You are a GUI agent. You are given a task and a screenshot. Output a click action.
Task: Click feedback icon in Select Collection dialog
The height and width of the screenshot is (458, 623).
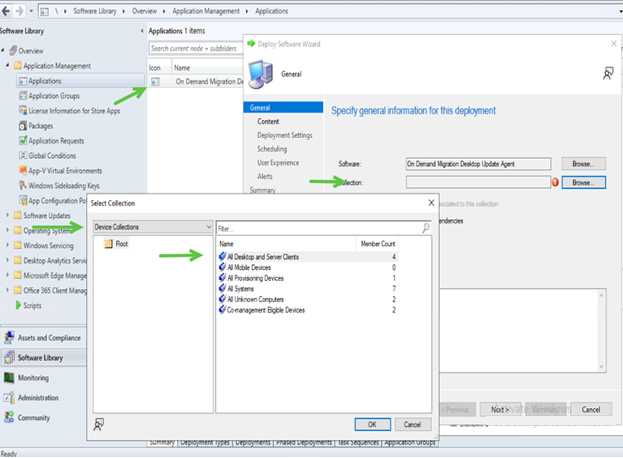coord(98,424)
